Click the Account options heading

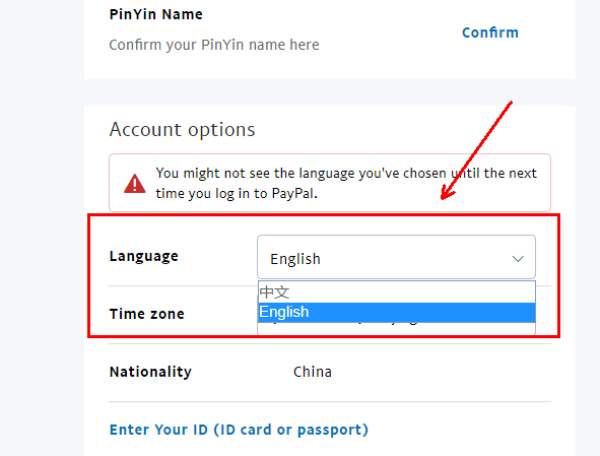click(x=182, y=129)
